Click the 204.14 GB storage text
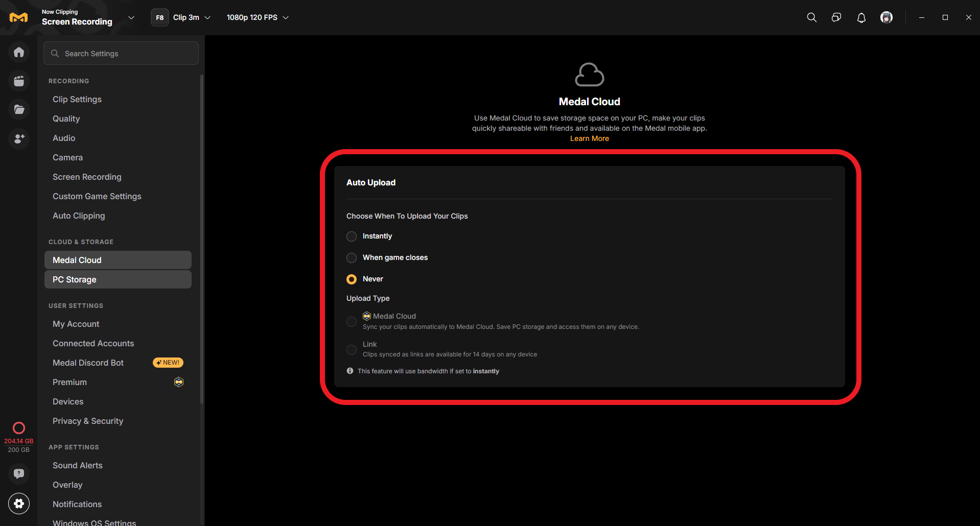 coord(19,441)
